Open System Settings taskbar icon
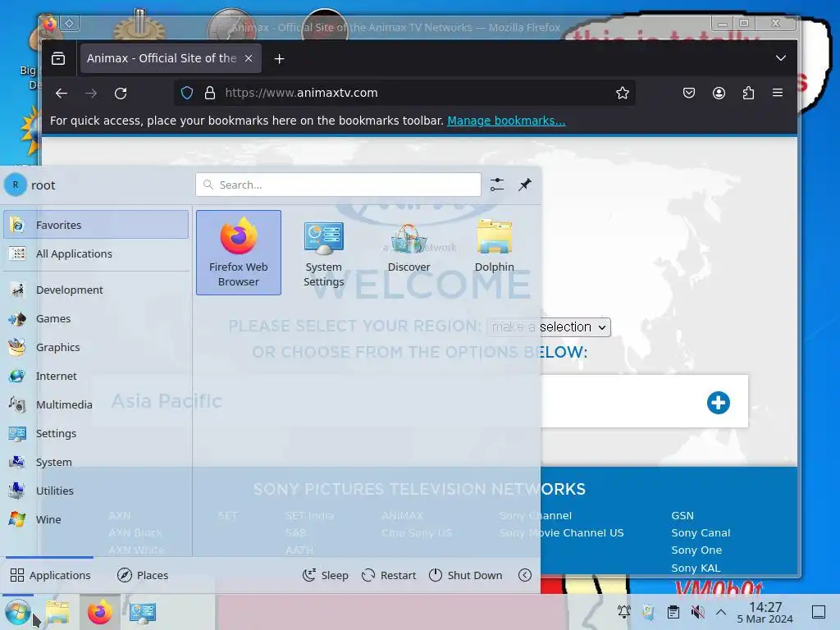The width and height of the screenshot is (840, 630). coord(143,612)
